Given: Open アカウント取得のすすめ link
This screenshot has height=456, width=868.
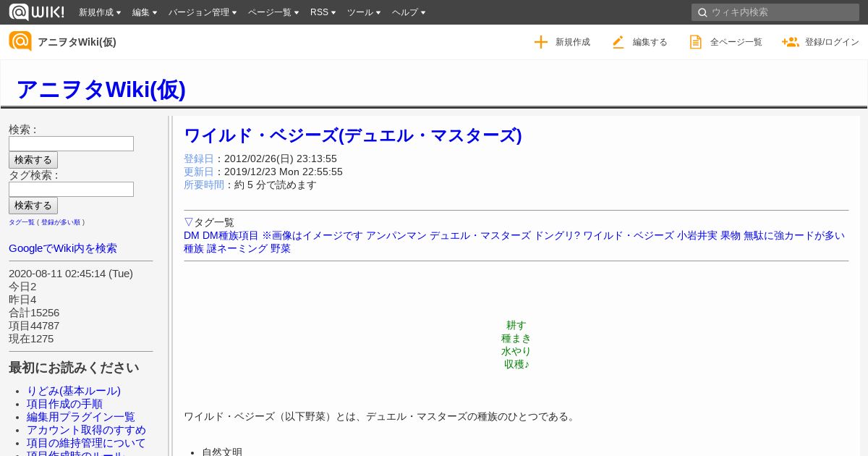Looking at the screenshot, I should click(x=86, y=430).
